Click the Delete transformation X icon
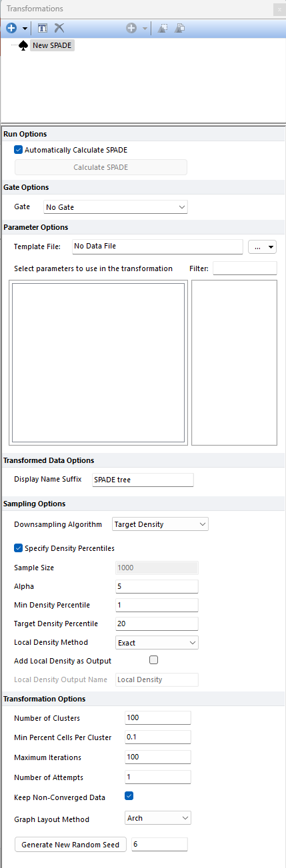This screenshot has width=286, height=868. [59, 28]
